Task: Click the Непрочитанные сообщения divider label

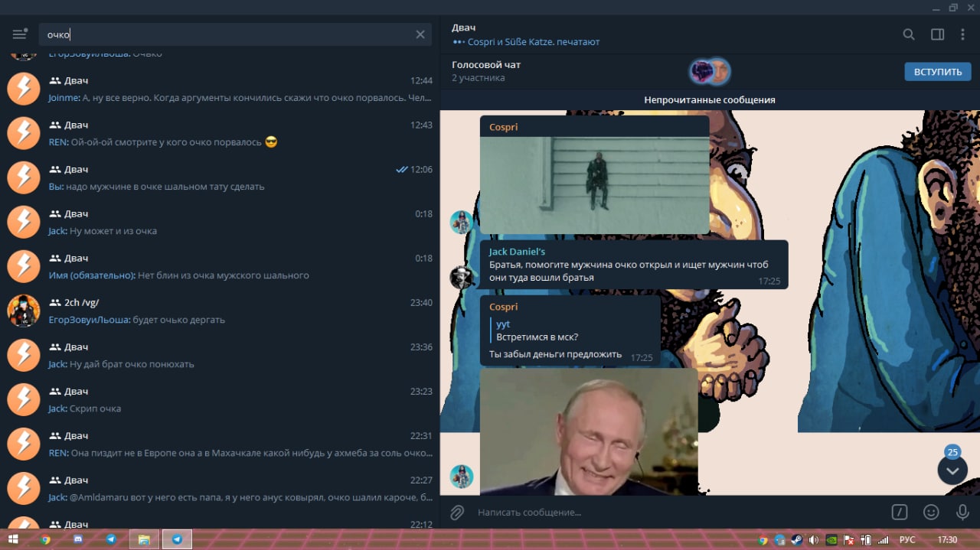Action: click(710, 100)
